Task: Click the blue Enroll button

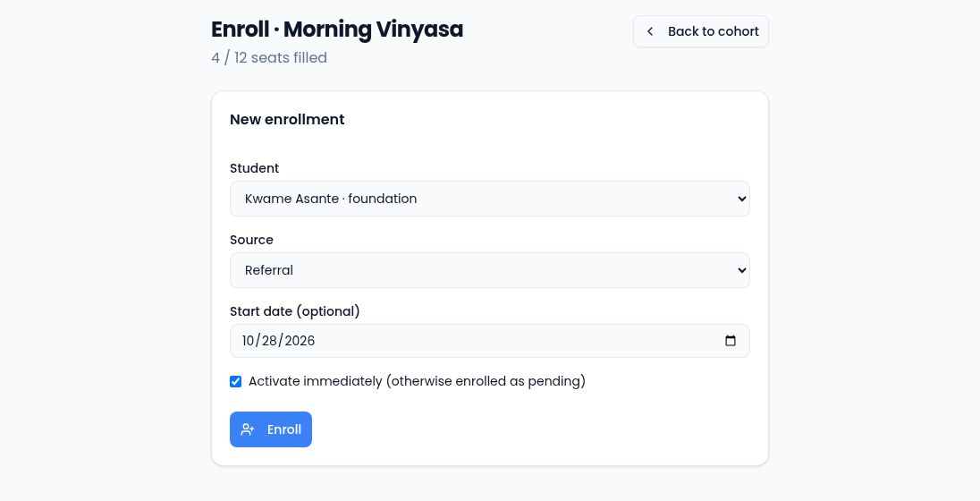Action: [x=271, y=429]
